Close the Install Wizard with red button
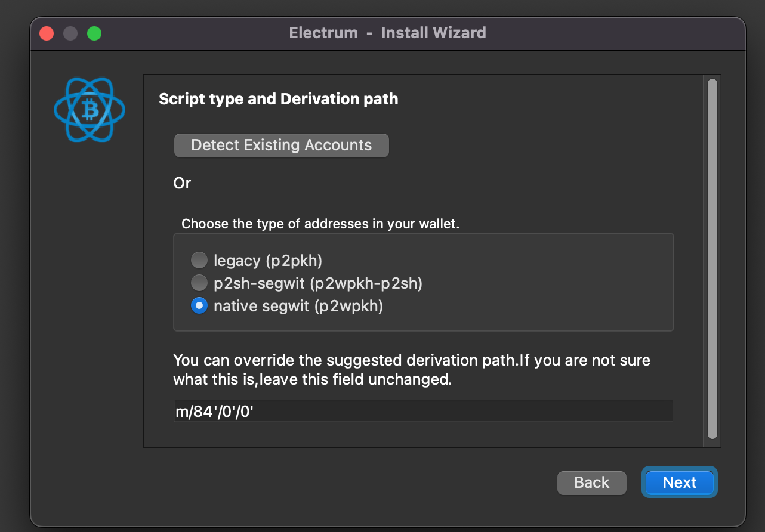 [x=46, y=33]
